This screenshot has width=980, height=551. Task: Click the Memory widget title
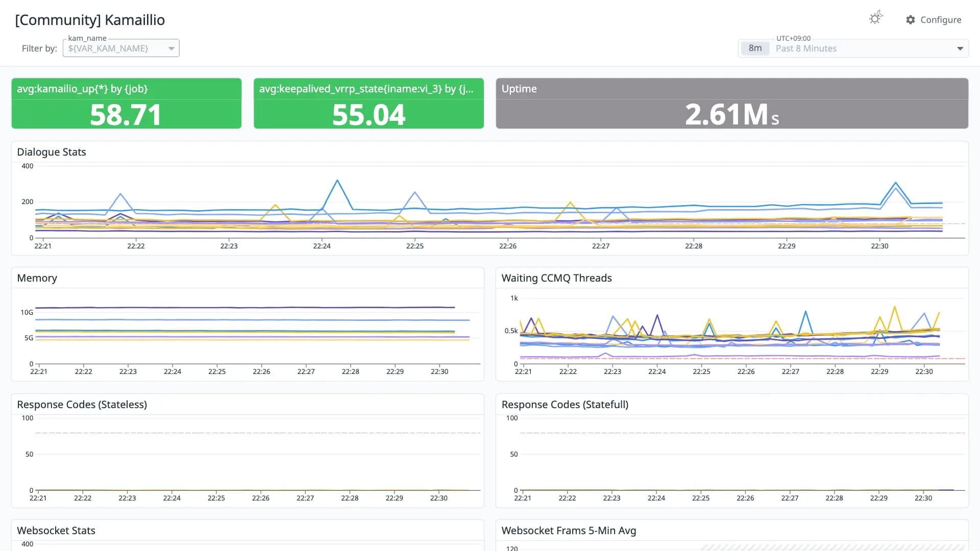point(37,278)
